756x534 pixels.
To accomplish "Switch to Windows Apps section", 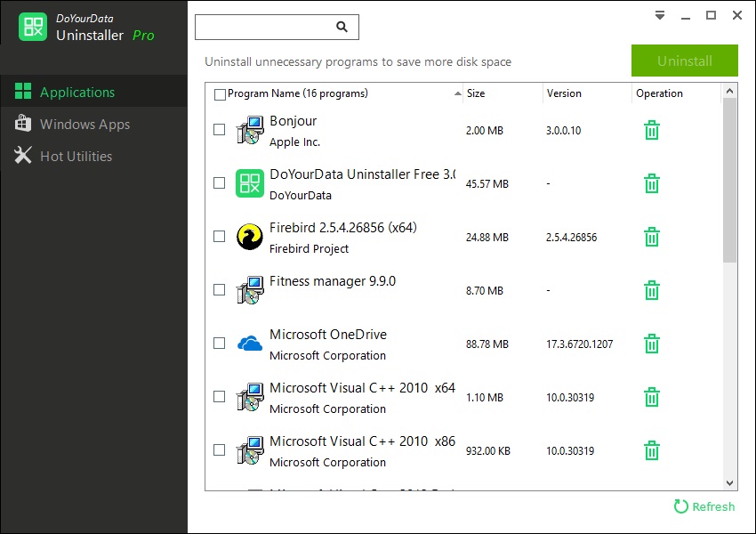I will coord(93,124).
